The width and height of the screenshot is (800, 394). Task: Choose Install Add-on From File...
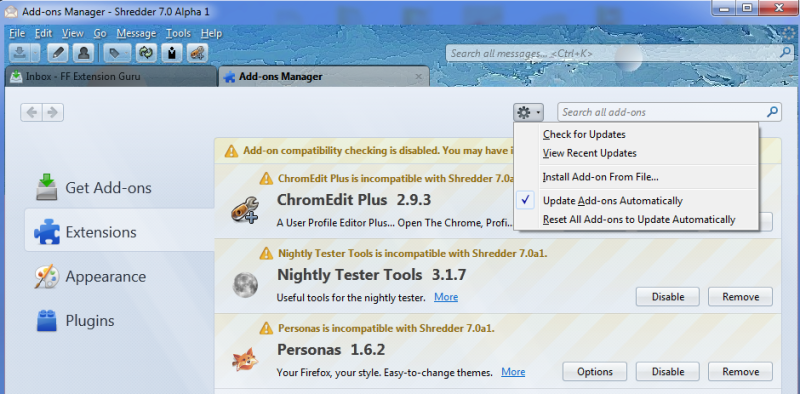click(636, 177)
